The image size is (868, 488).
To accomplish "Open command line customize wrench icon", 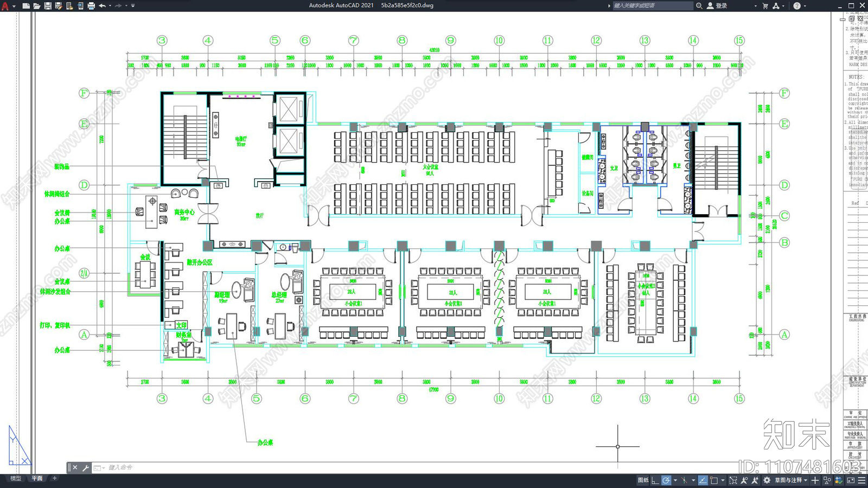I will pyautogui.click(x=85, y=467).
